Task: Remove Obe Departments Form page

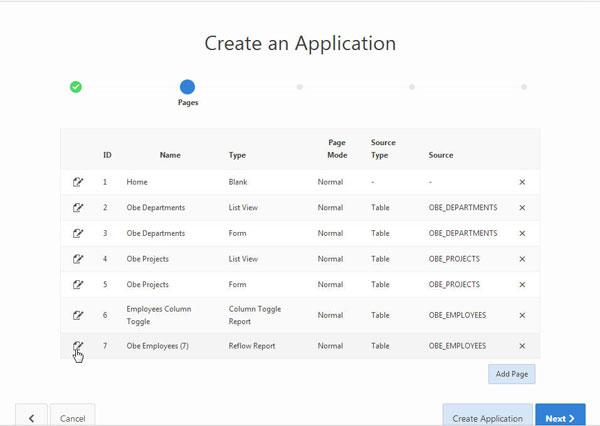Action: click(522, 233)
